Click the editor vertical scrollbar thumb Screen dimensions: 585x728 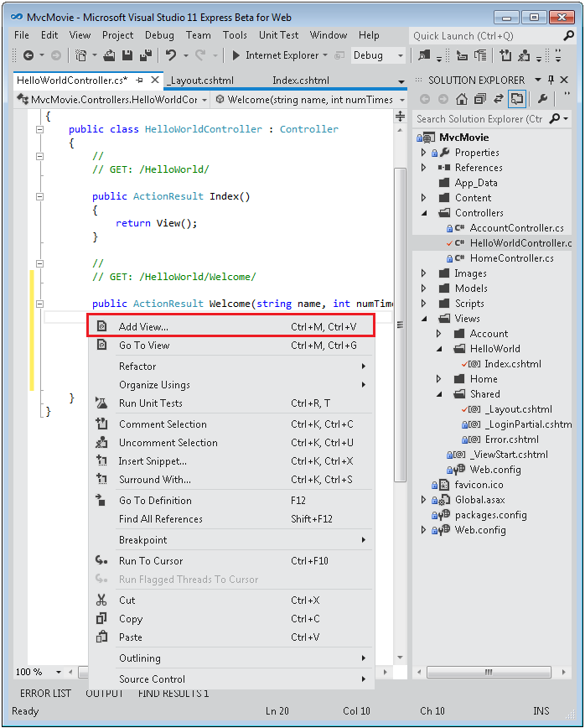click(x=400, y=325)
